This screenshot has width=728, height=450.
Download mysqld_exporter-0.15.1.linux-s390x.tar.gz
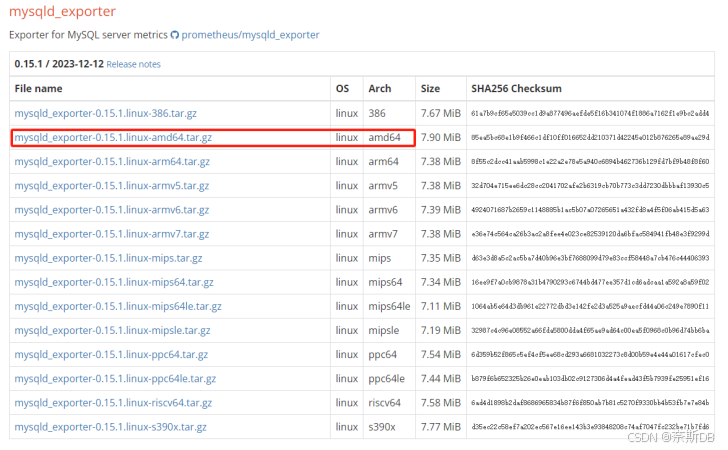110,427
